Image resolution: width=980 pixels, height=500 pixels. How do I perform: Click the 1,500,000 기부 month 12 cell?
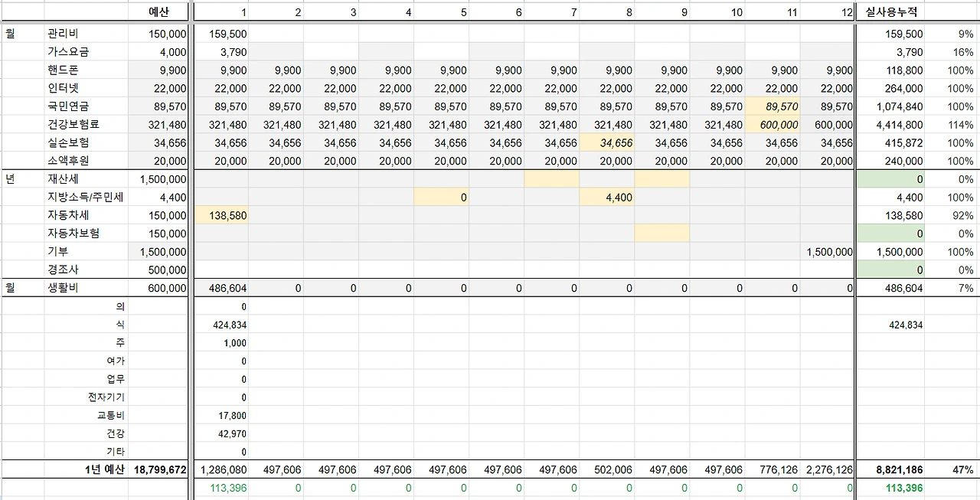(x=827, y=252)
